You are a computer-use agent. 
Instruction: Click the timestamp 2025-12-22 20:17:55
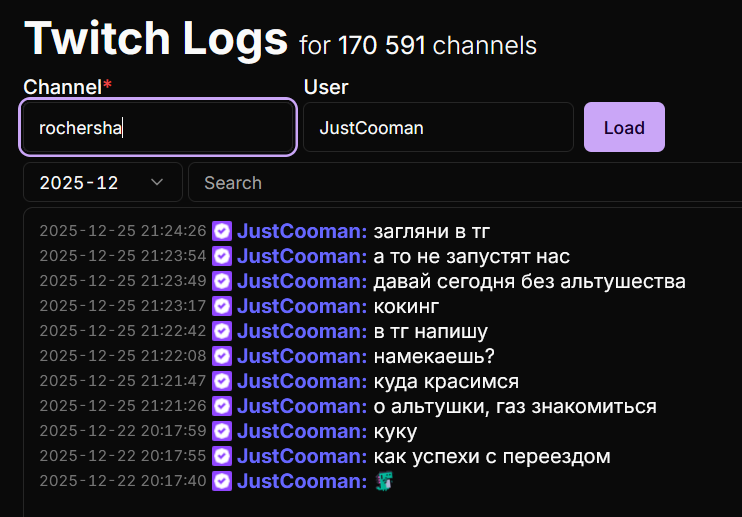tap(123, 456)
